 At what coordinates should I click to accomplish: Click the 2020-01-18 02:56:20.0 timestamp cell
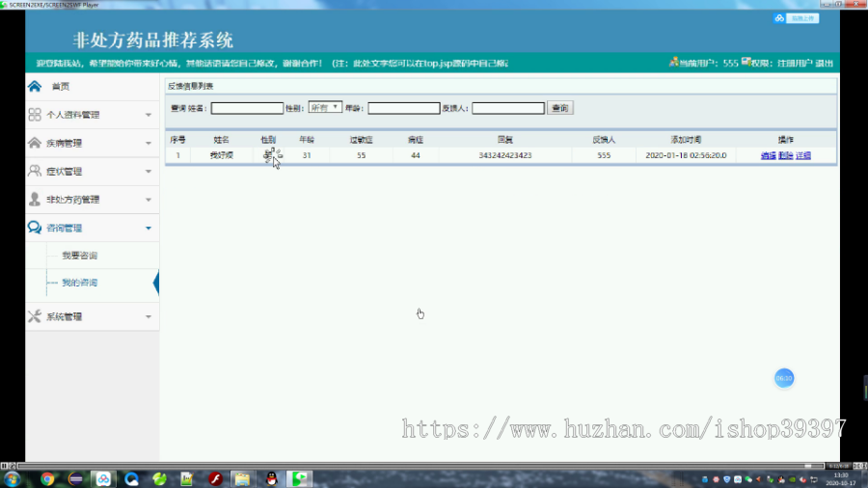click(686, 155)
